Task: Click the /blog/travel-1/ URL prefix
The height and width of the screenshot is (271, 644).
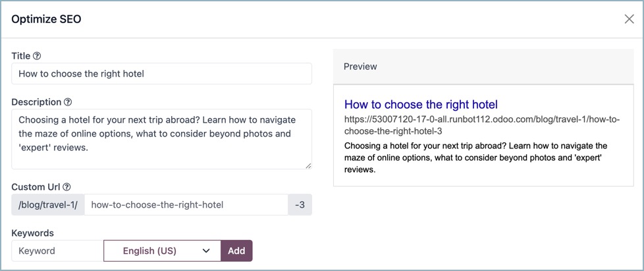Action: [48, 204]
